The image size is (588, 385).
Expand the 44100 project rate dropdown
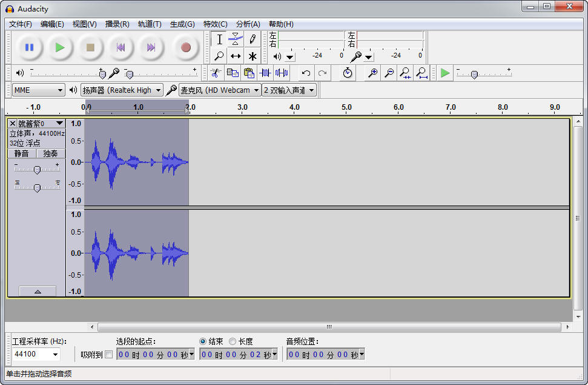56,355
